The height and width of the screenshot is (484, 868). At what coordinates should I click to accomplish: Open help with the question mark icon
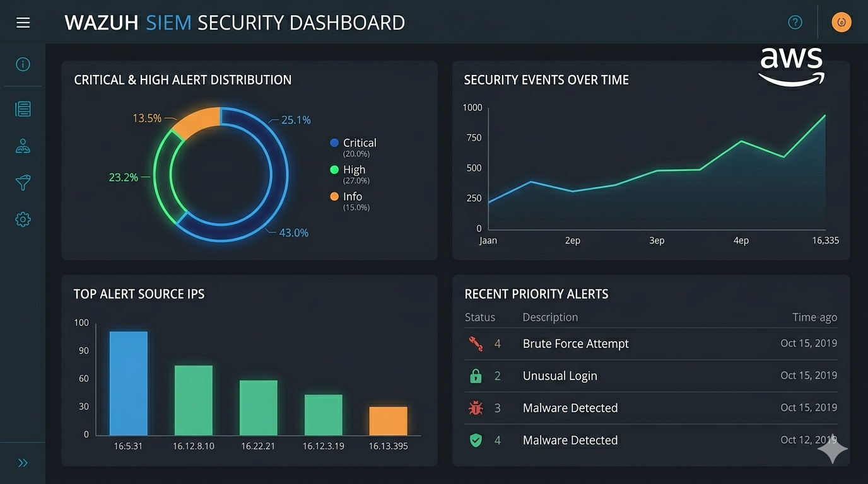point(795,23)
